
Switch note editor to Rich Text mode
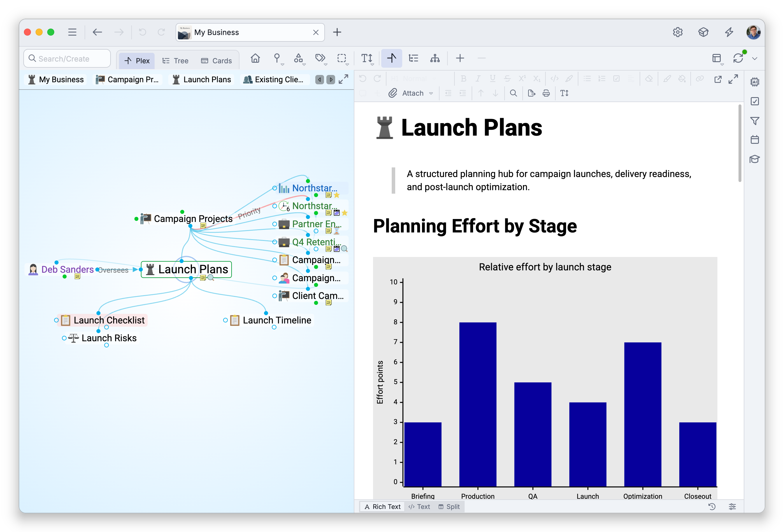382,506
